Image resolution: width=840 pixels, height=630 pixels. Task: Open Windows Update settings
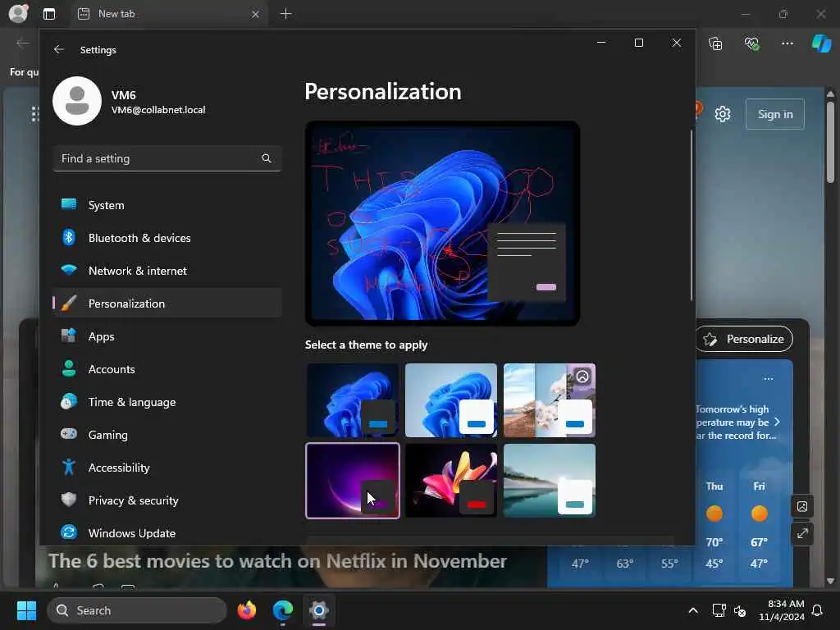[x=167, y=533]
